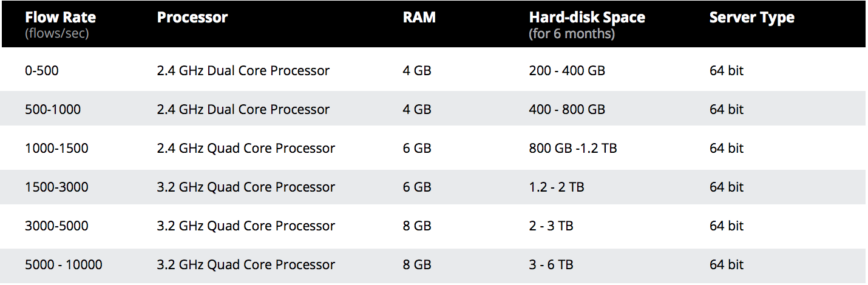Screen dimensions: 868x285
Task: Select the 0-500 flow rate cell
Action: 42,71
